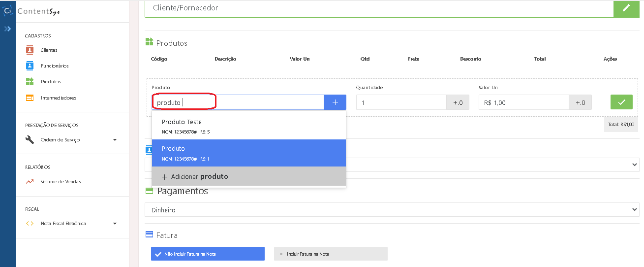This screenshot has height=267, width=644.
Task: Open the Dinheiro payment method dropdown
Action: pos(392,210)
